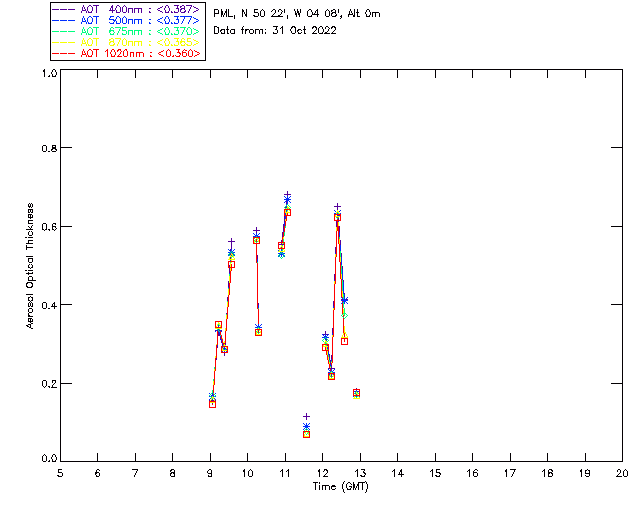Click the Time (GMT) axis label
This screenshot has height=512, width=640.
point(341,487)
